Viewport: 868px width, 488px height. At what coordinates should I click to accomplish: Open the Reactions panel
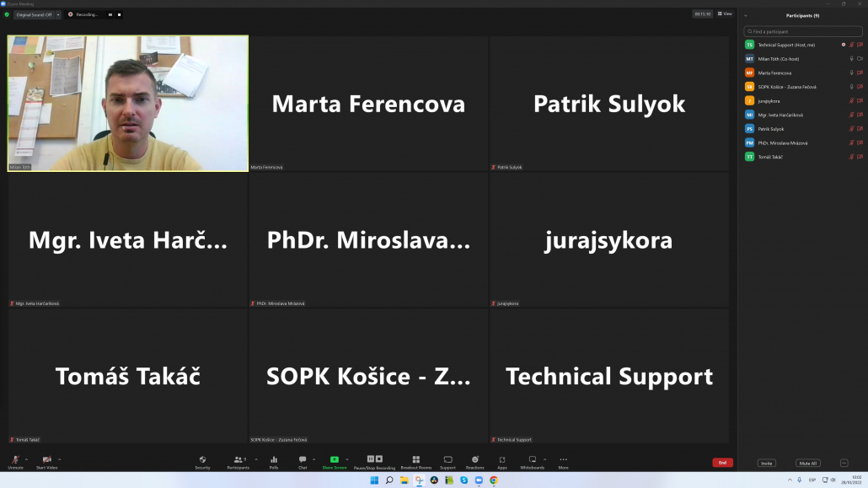pos(474,460)
